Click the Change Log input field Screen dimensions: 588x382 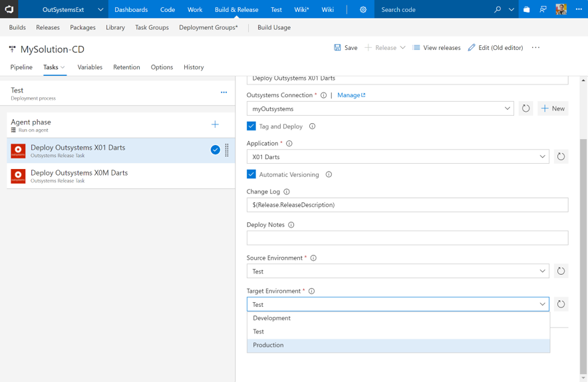407,205
